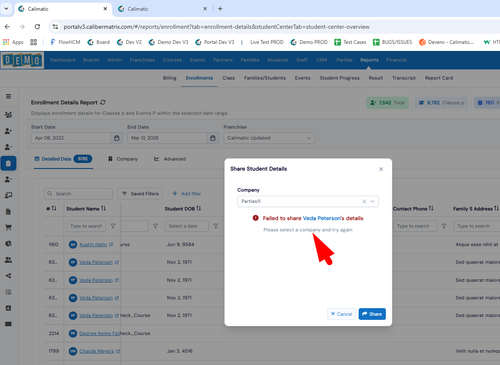Click the browser address bar
This screenshot has width=500, height=365.
click(x=217, y=27)
